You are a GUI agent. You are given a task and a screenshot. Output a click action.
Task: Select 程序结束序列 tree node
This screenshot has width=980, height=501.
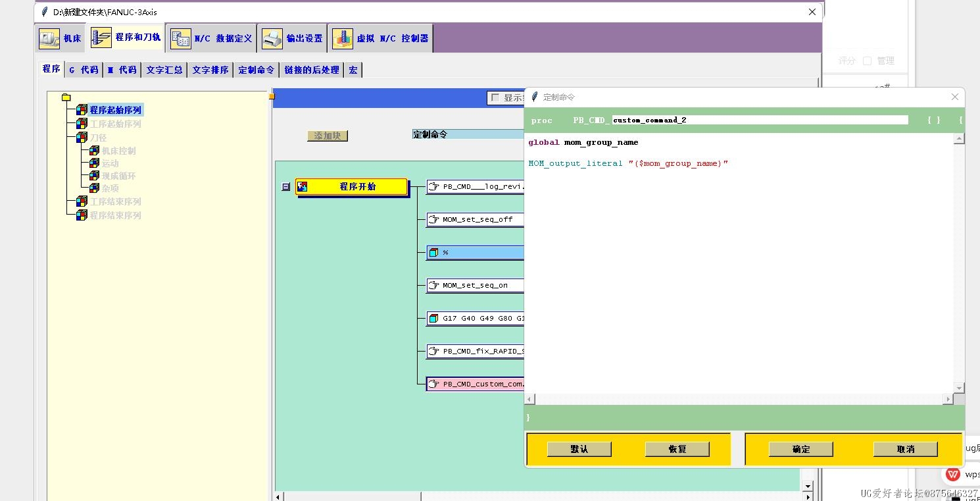click(116, 215)
